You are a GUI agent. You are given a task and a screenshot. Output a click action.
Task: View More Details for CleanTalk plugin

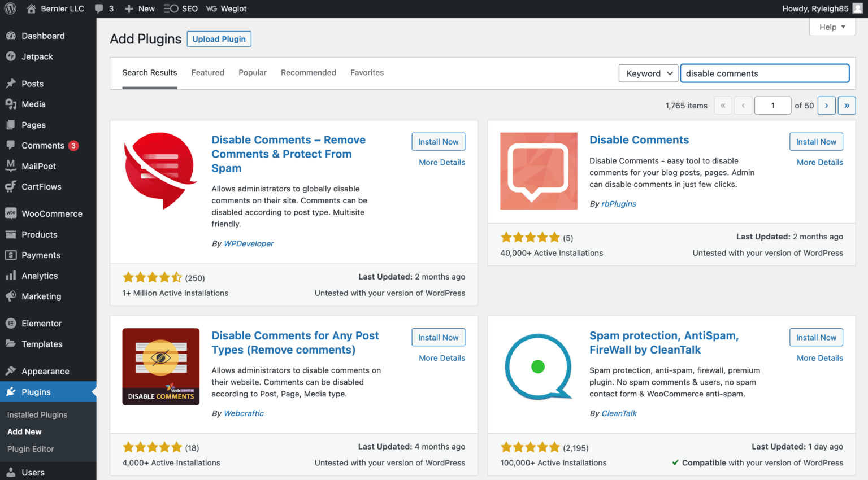[820, 358]
